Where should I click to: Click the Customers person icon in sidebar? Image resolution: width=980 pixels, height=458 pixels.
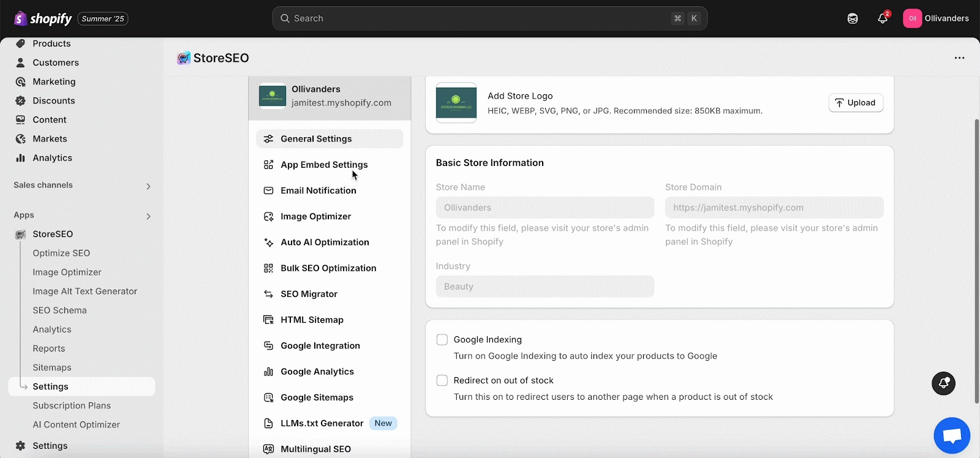20,62
